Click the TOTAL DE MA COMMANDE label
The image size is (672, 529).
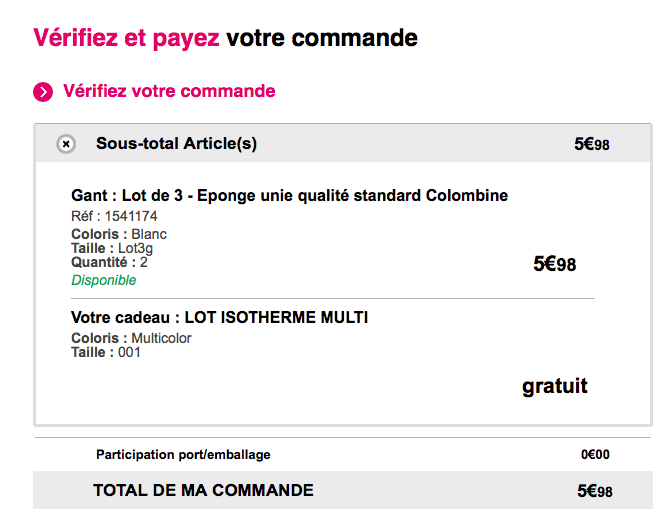point(203,490)
